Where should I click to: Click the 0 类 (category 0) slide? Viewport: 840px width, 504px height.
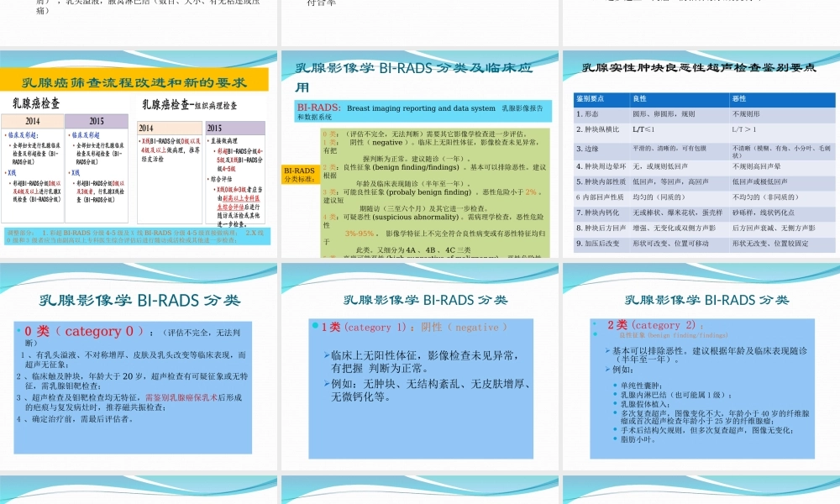click(x=82, y=332)
